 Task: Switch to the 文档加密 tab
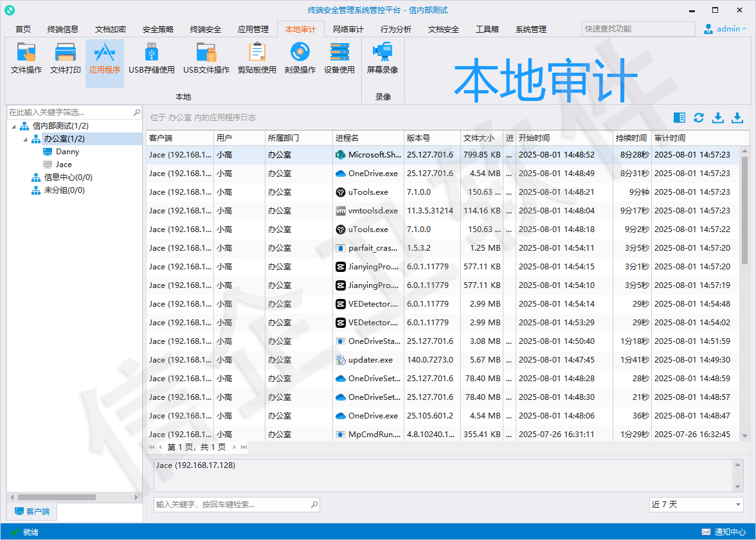pos(111,30)
